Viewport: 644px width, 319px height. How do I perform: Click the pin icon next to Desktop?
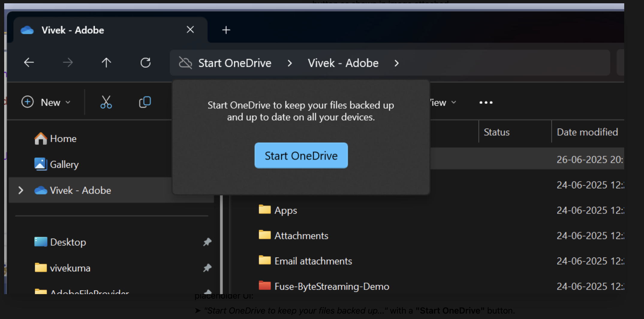tap(207, 242)
